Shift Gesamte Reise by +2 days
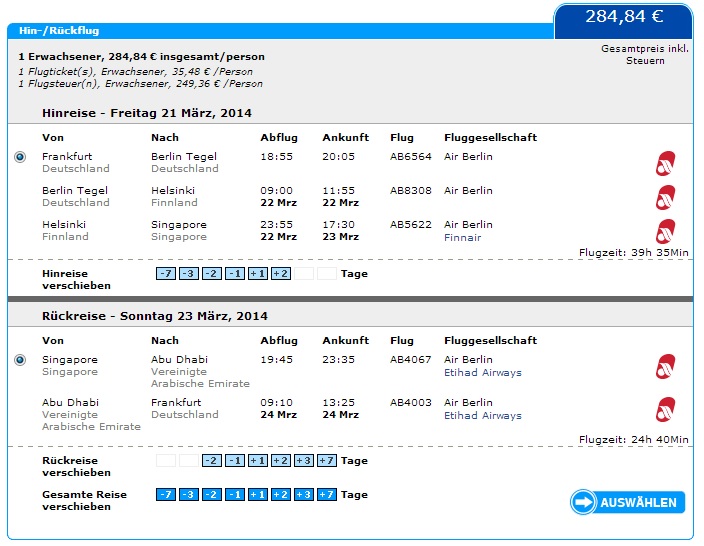Viewport: 704px width, 546px height. tap(281, 494)
